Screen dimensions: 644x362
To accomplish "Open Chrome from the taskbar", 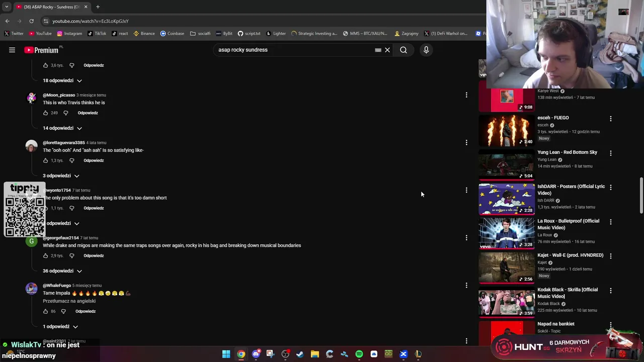I will (241, 354).
